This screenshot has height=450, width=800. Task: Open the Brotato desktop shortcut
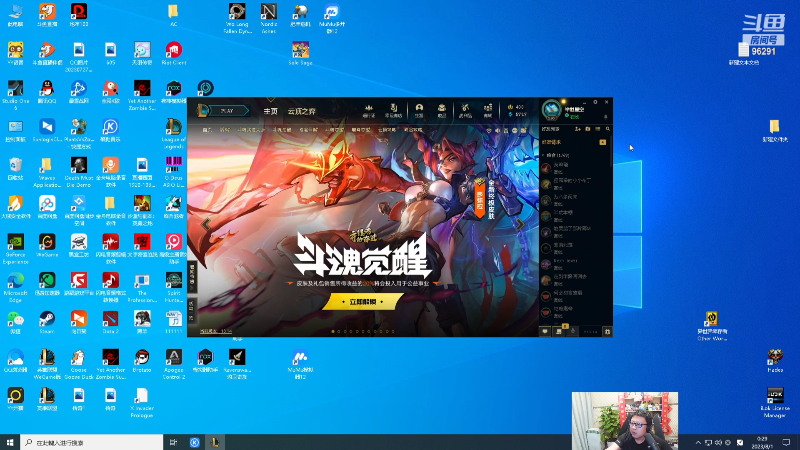(142, 361)
